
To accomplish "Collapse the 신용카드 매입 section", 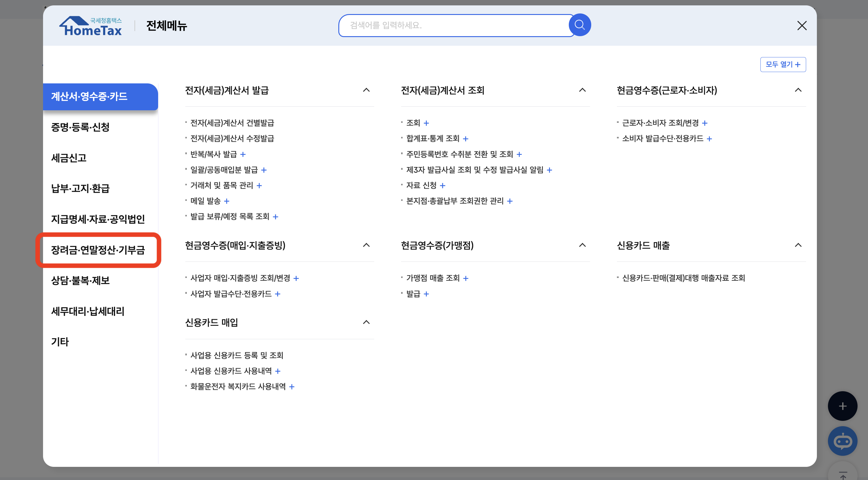I will 366,322.
